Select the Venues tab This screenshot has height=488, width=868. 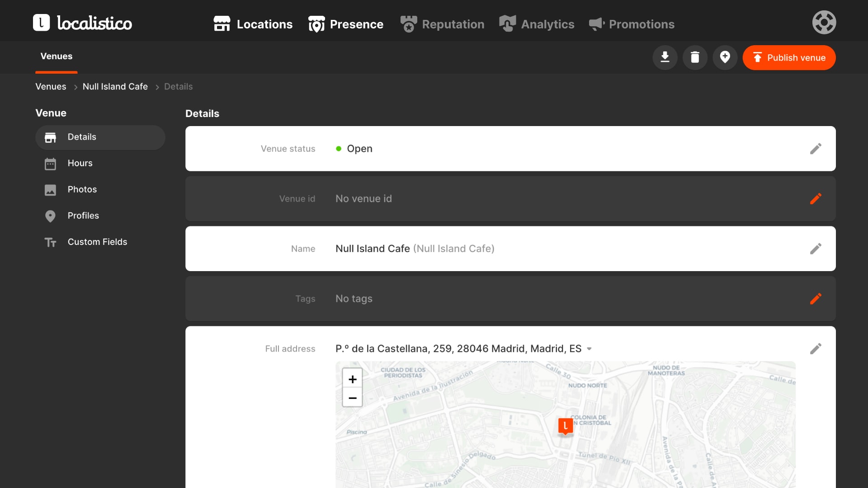(x=57, y=56)
